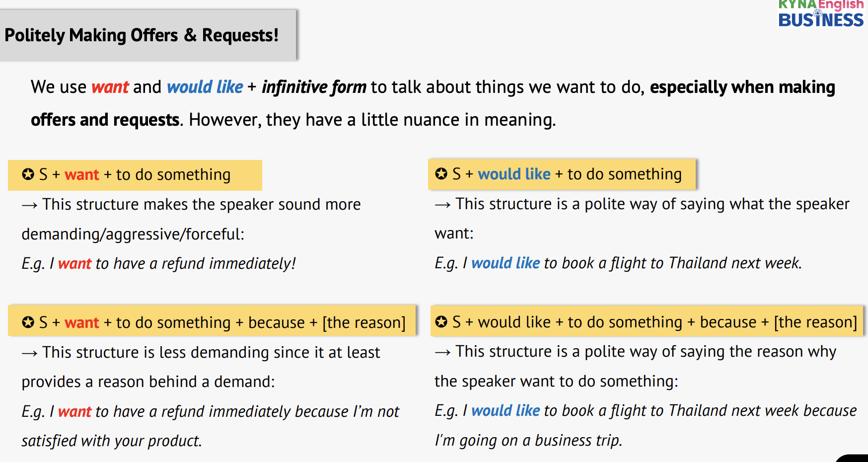Image resolution: width=868 pixels, height=462 pixels.
Task: Click blue "would like" in the Thailand next week. example
Action: [x=506, y=263]
